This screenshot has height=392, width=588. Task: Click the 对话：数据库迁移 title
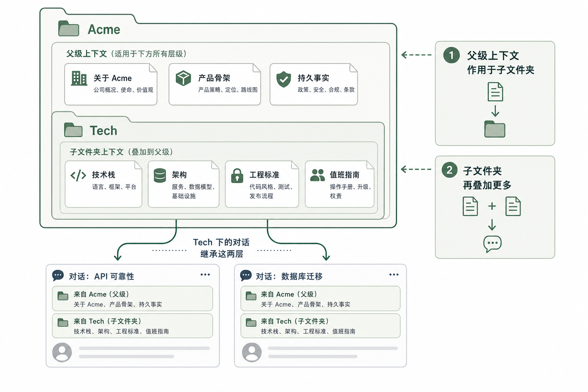(289, 276)
